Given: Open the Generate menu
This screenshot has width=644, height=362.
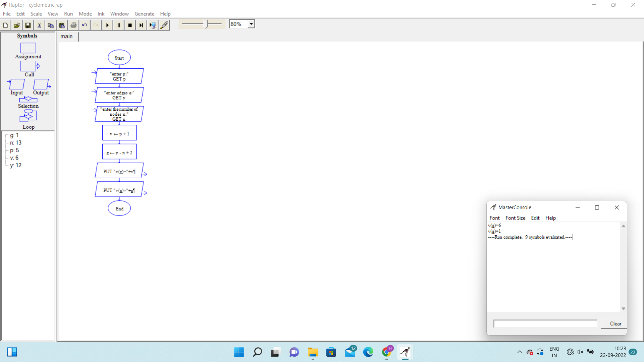Looking at the screenshot, I should pos(144,14).
